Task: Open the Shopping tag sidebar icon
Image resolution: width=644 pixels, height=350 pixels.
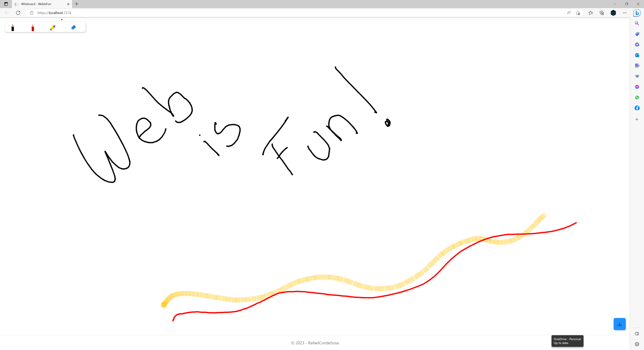Action: click(637, 34)
